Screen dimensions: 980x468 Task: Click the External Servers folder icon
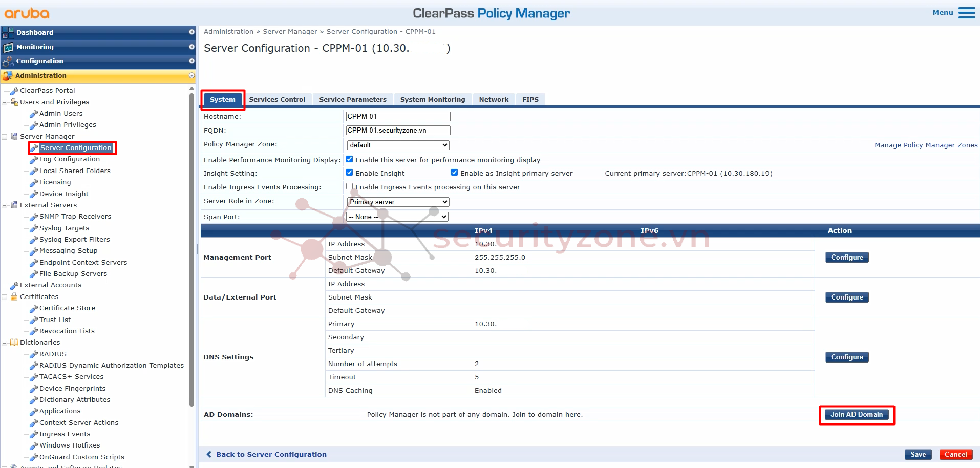coord(14,205)
